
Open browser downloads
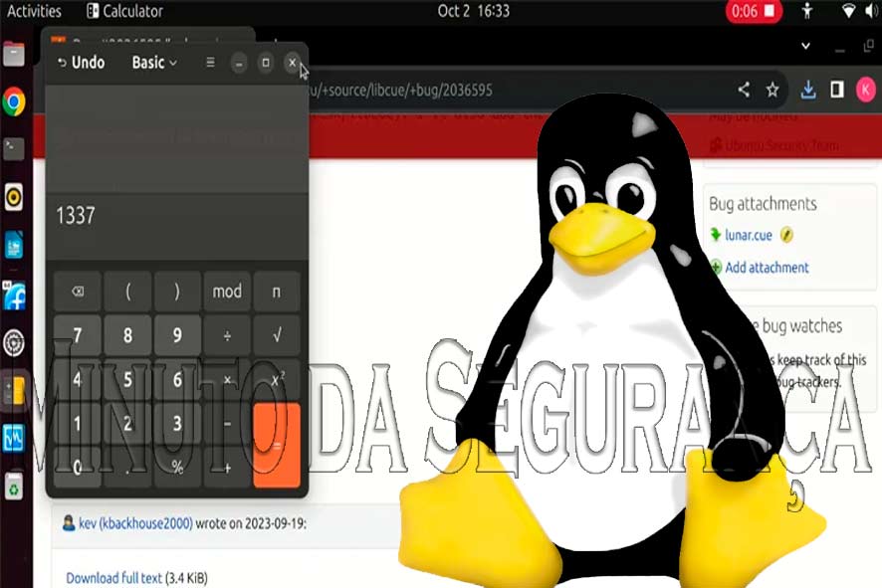[x=808, y=90]
